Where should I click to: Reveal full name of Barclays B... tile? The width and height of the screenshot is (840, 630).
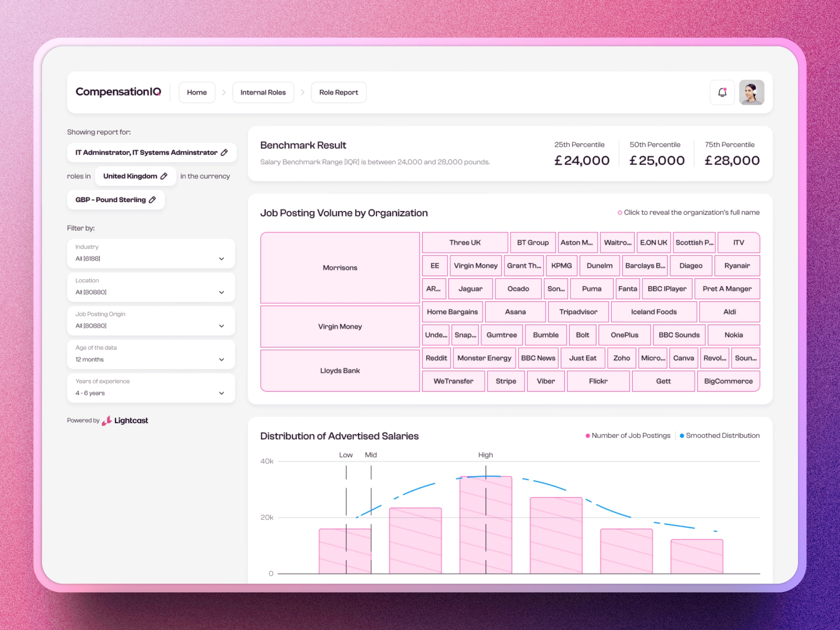click(645, 266)
